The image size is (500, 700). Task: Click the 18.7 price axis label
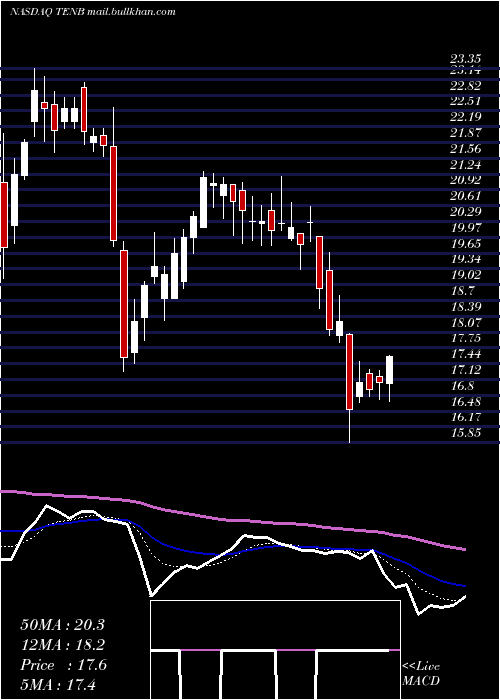(x=462, y=291)
